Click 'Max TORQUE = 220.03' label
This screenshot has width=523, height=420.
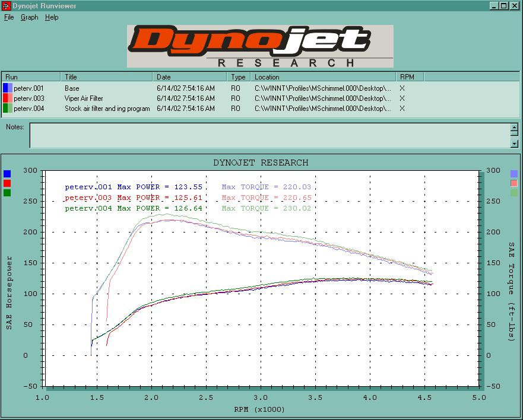266,187
